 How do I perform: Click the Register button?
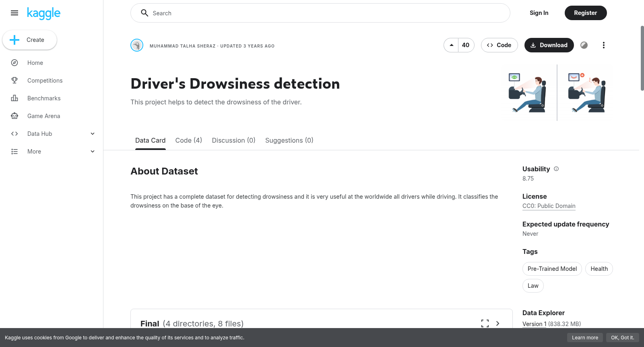click(x=586, y=13)
